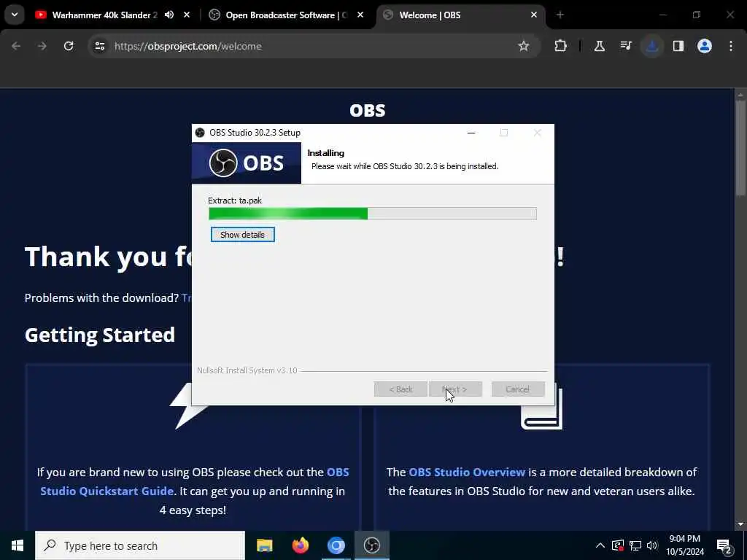The height and width of the screenshot is (560, 747).
Task: Open Firefox from the taskbar
Action: pos(300,545)
